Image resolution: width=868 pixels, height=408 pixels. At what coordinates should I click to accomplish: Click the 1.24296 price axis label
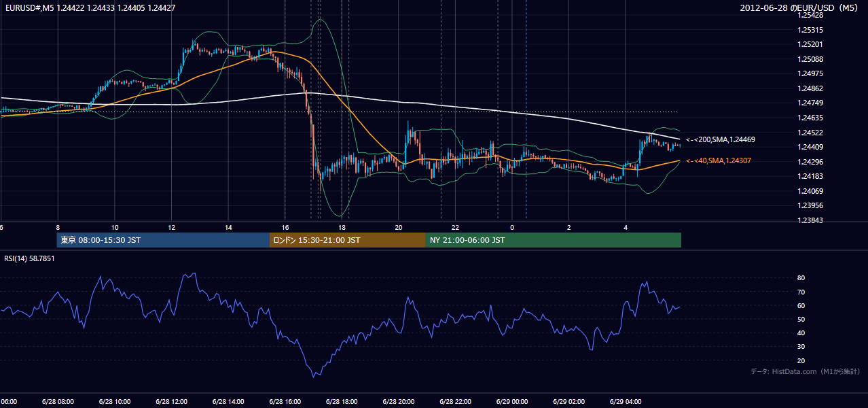pos(810,162)
